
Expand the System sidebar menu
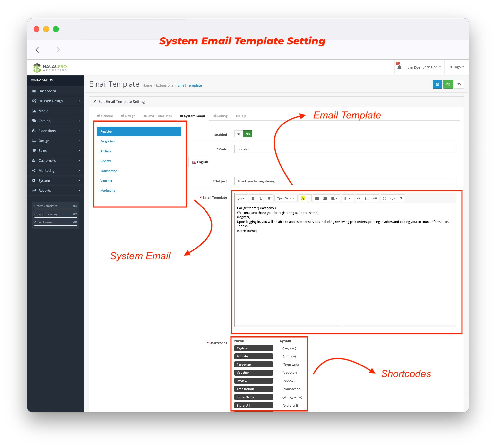pos(56,181)
